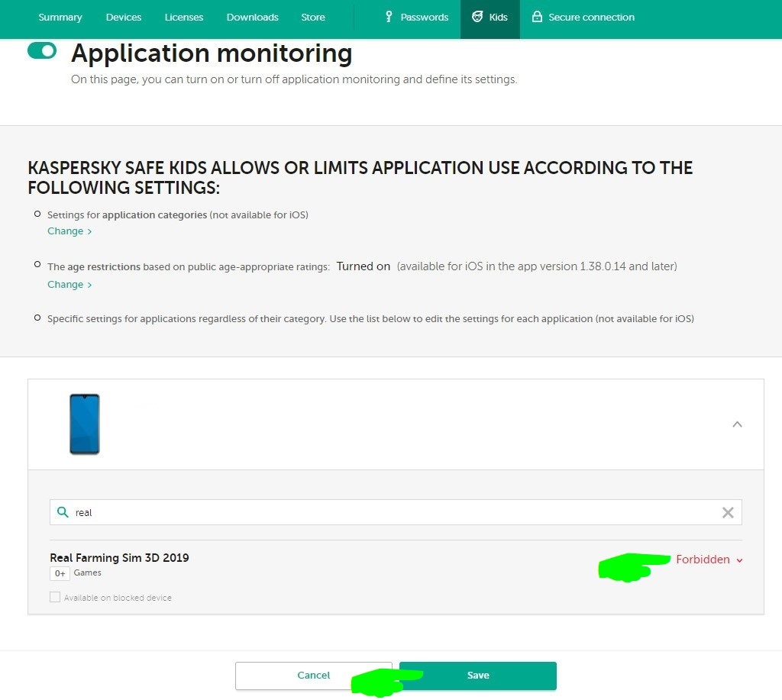Collapse the device panel chevron
This screenshot has width=782, height=700.
tap(737, 424)
